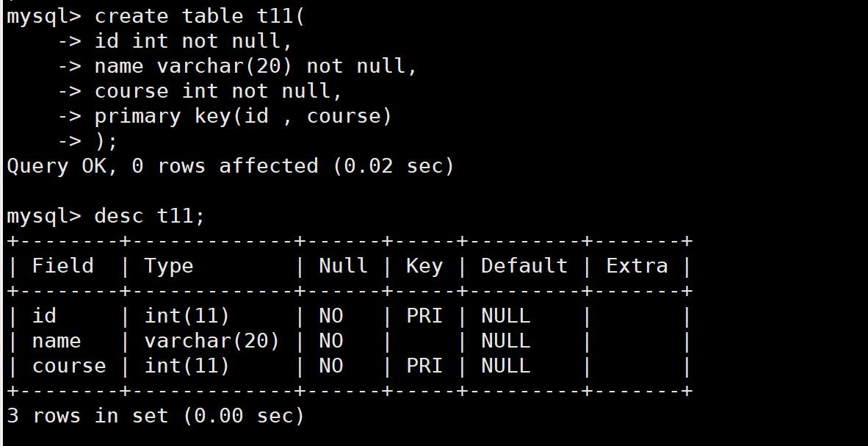The width and height of the screenshot is (868, 446).
Task: Click the "Field" column header
Action: (62, 265)
